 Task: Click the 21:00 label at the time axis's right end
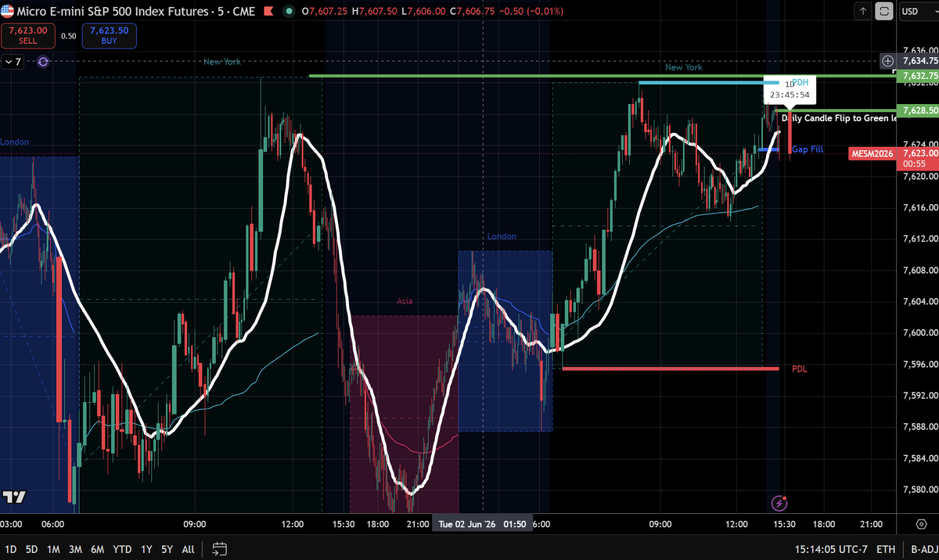click(871, 524)
